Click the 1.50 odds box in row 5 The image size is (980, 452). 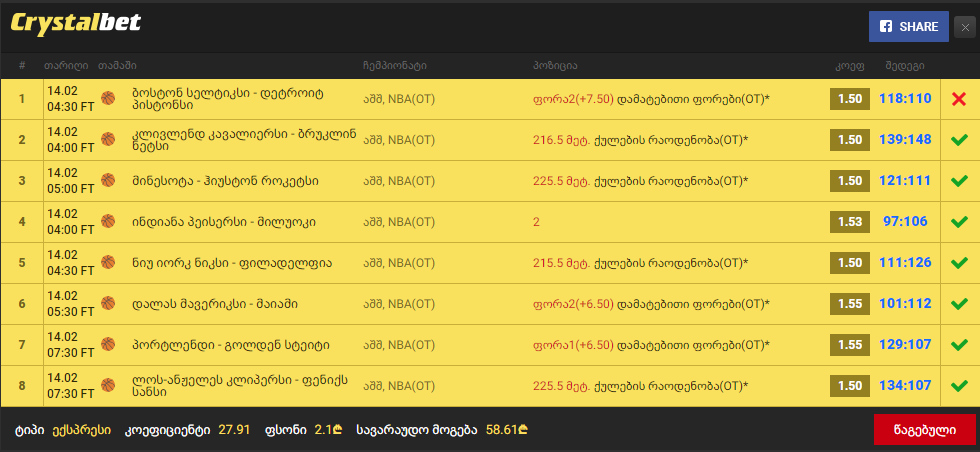pos(850,263)
